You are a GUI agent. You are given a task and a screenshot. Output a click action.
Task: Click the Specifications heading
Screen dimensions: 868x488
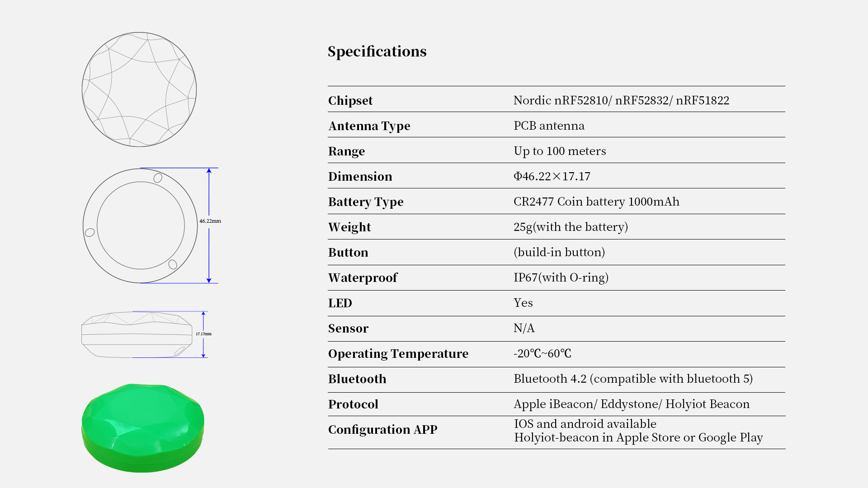click(377, 52)
